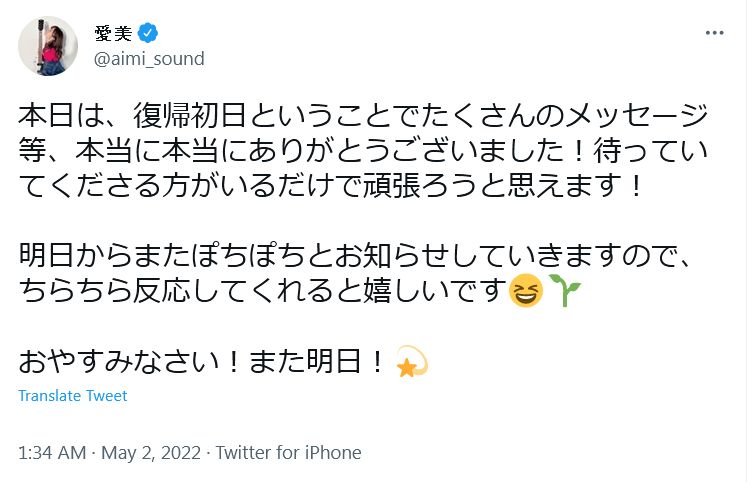Click the green seedling emoji
Viewport: 748px width, 482px height.
(x=562, y=291)
